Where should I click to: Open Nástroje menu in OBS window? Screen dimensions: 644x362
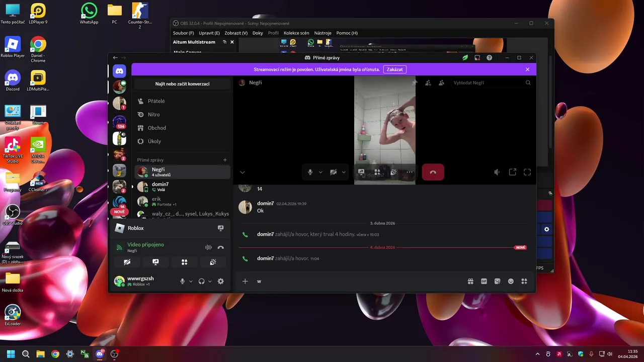[x=323, y=33]
